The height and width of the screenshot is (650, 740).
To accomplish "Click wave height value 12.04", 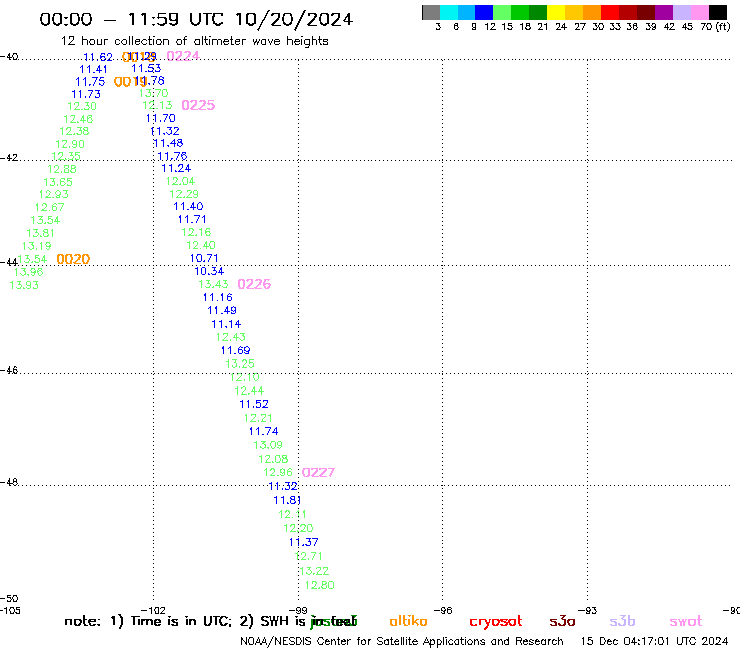I will pos(180,181).
